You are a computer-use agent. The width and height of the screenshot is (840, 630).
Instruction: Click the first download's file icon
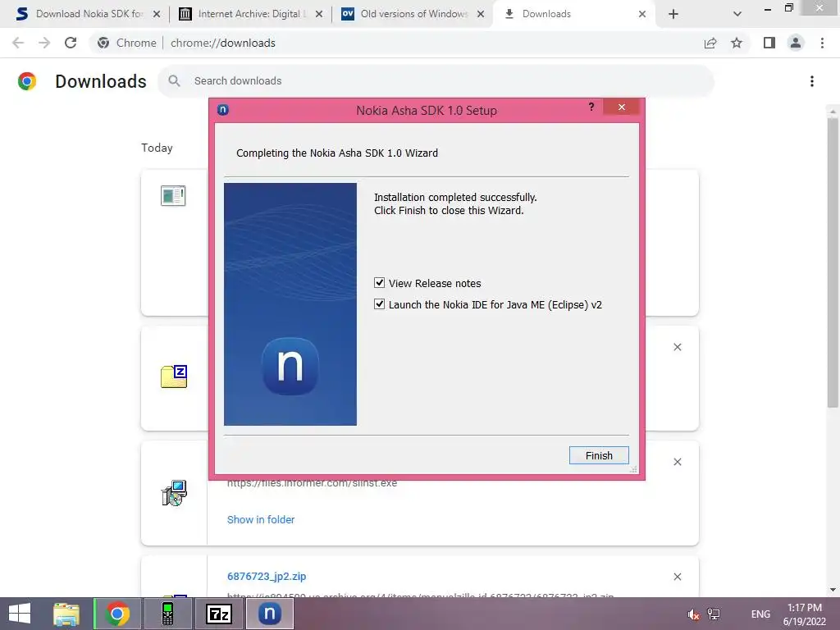(x=173, y=195)
